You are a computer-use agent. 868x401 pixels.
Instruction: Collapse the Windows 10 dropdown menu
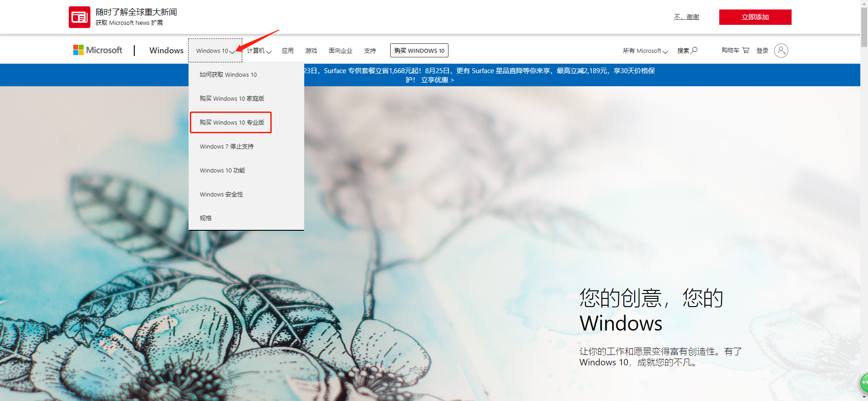click(215, 51)
